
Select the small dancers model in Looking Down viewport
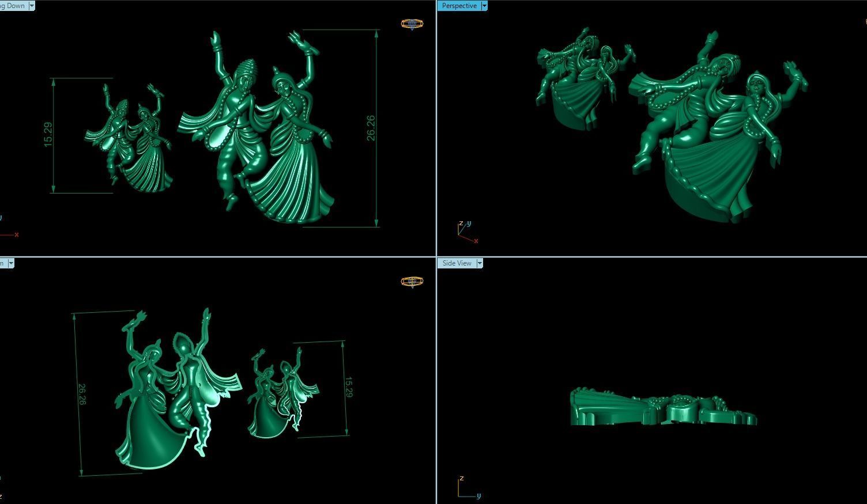130,137
